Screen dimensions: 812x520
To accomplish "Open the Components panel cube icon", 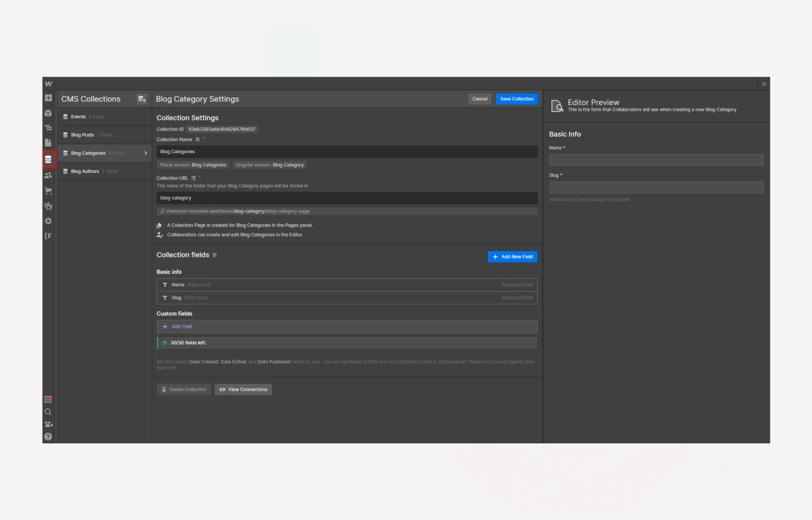I will pyautogui.click(x=48, y=113).
